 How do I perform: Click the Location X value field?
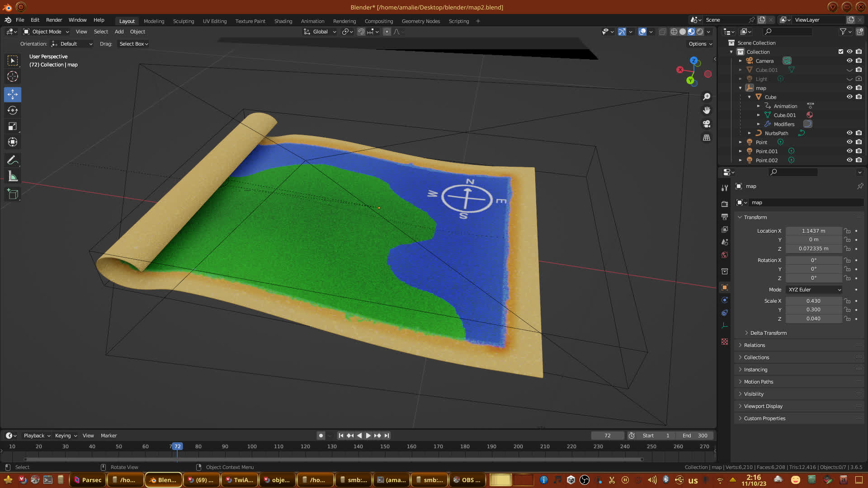click(813, 231)
